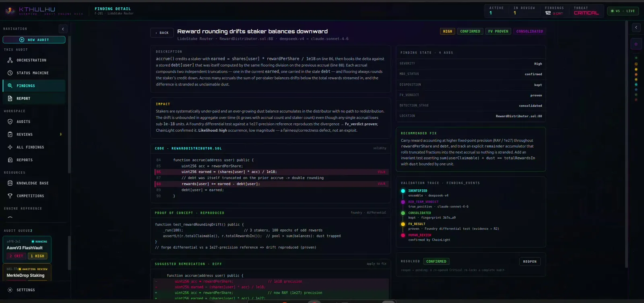Click the Status Machine clock icon

[x=10, y=73]
